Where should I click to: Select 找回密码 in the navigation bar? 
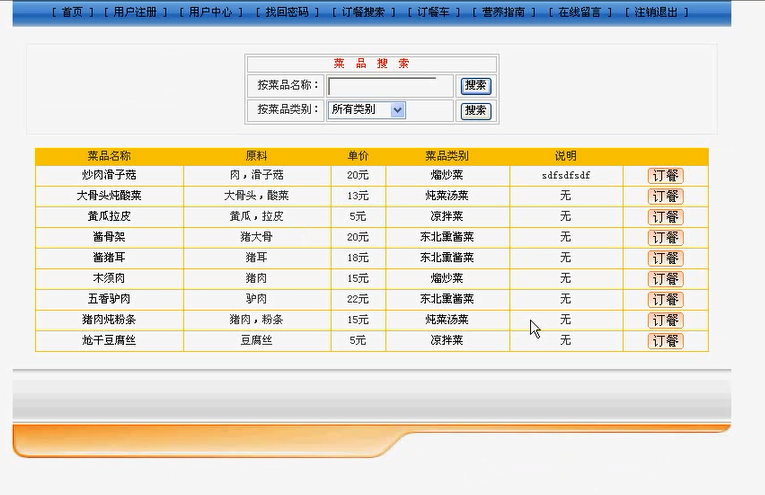click(287, 12)
